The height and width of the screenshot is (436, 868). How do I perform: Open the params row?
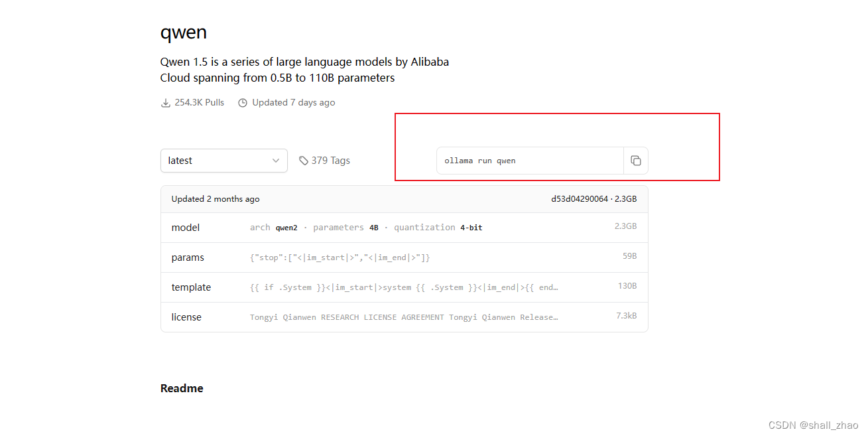click(x=404, y=257)
